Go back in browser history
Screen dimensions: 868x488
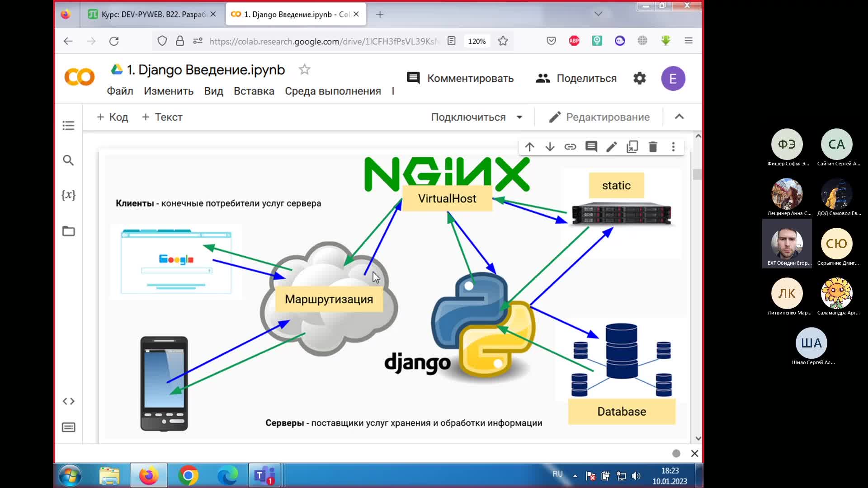pyautogui.click(x=68, y=41)
